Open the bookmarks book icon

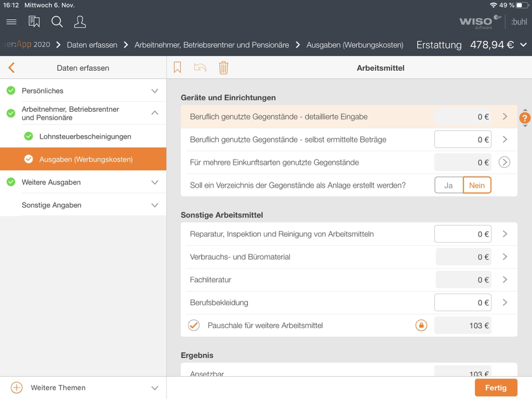click(34, 22)
